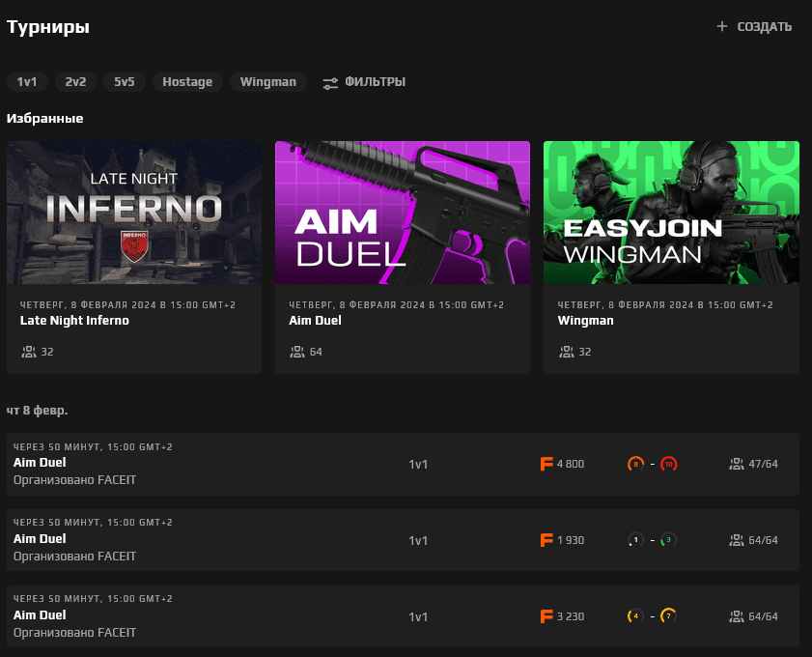Click the participants icon under the Wingman card
This screenshot has height=657, width=812.
[565, 352]
